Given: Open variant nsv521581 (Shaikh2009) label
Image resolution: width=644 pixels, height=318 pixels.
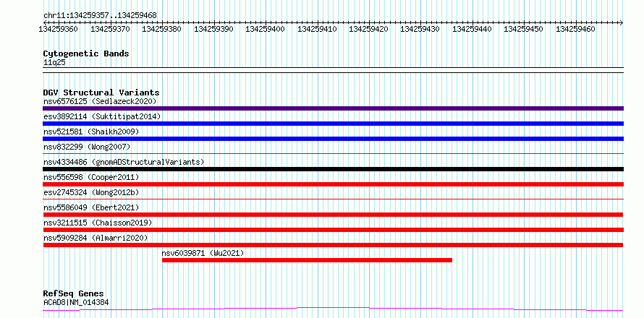Looking at the screenshot, I should pyautogui.click(x=91, y=132).
